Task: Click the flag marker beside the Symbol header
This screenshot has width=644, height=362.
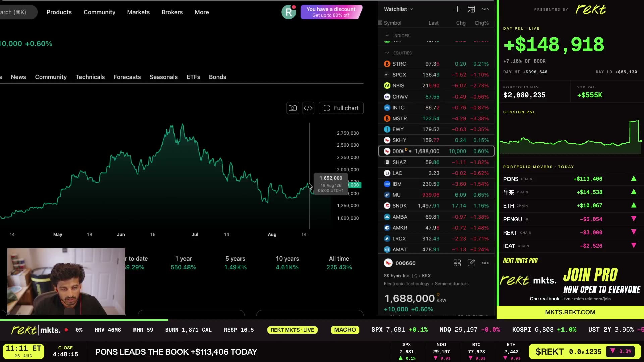Action: click(380, 23)
